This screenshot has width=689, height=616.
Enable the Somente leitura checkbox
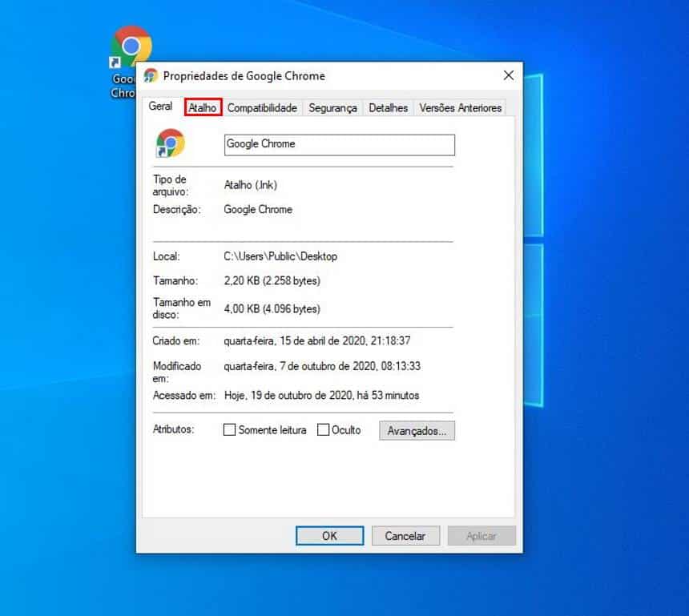coord(229,429)
